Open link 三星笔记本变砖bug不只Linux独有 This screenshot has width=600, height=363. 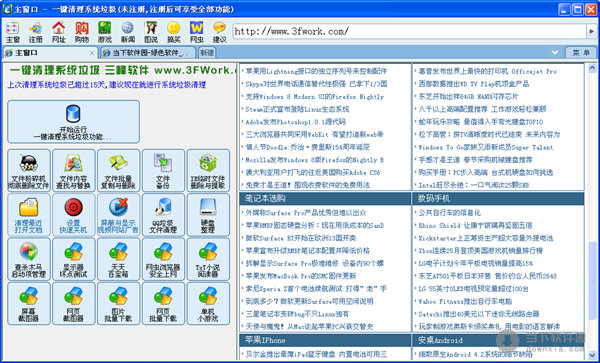point(297,314)
